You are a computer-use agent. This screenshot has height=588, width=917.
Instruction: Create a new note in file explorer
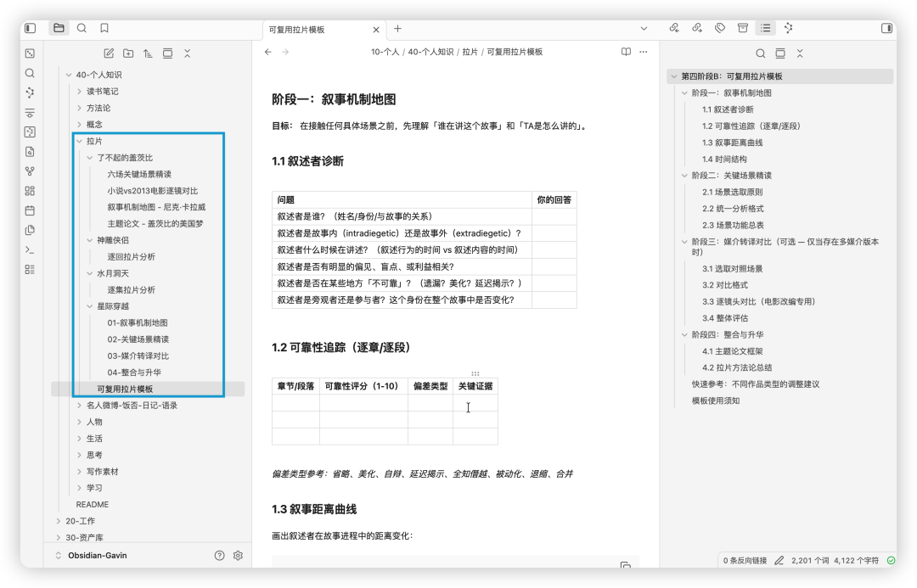pos(109,53)
